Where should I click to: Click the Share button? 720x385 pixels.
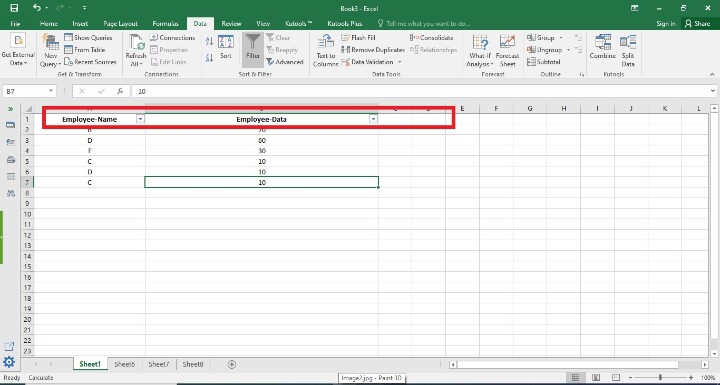[697, 23]
